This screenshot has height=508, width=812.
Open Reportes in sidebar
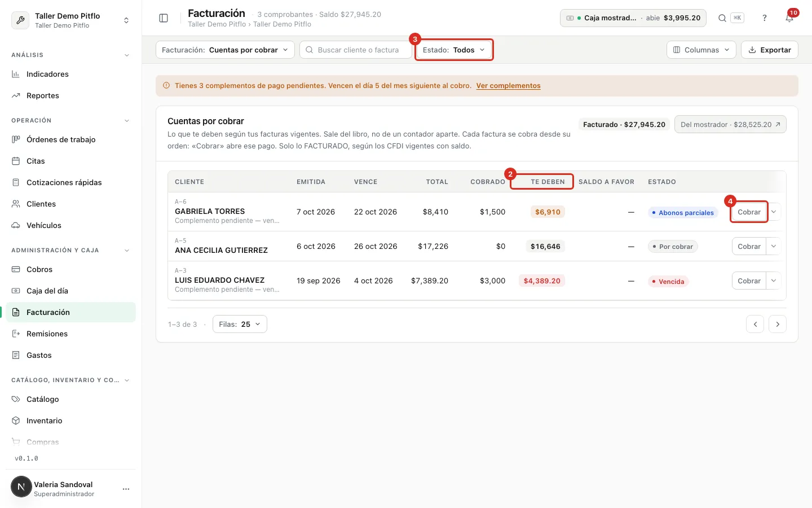point(70,95)
